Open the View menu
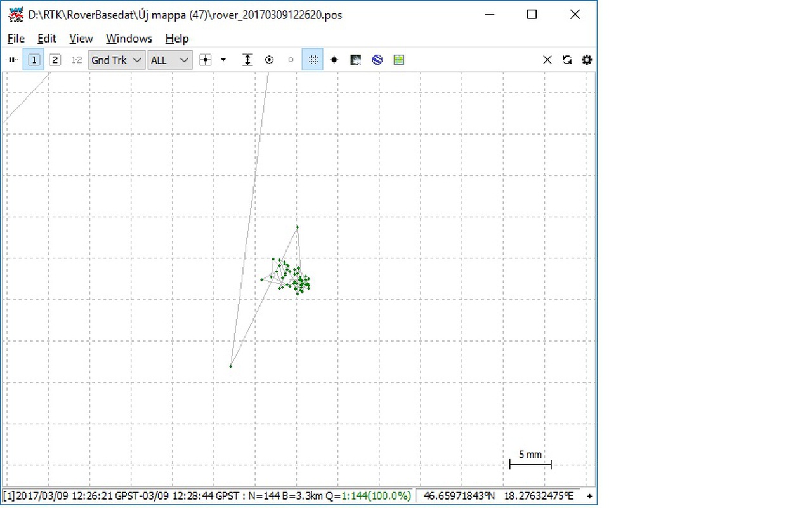 pos(81,39)
